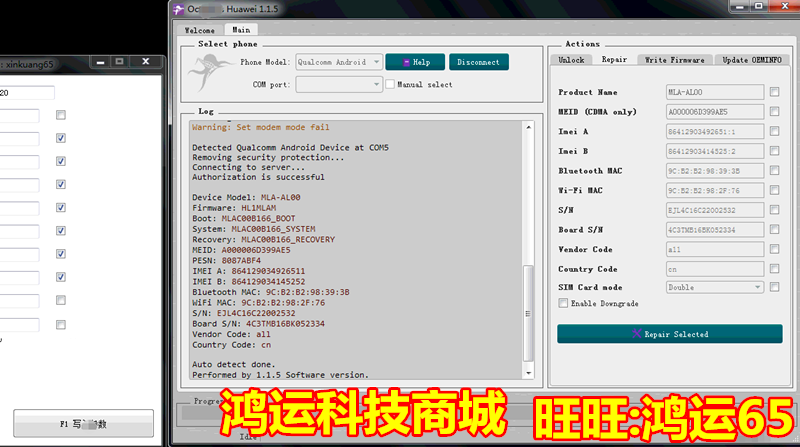The image size is (800, 447).
Task: Click the Wi-Fi MAC input field
Action: pyautogui.click(x=715, y=190)
